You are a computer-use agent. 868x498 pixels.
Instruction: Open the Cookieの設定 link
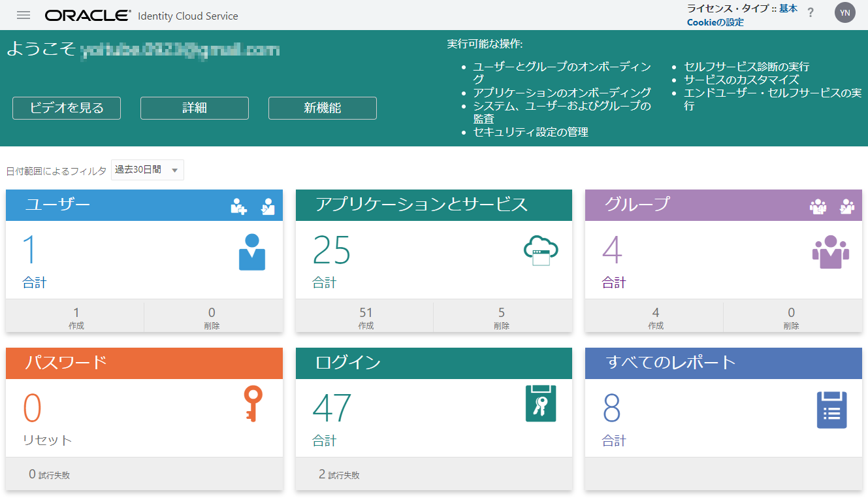click(x=715, y=22)
